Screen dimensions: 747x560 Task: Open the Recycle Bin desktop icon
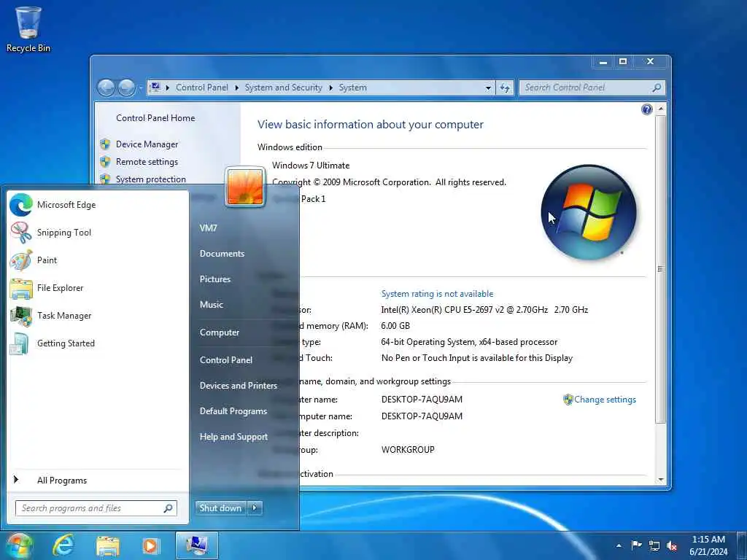pyautogui.click(x=28, y=28)
